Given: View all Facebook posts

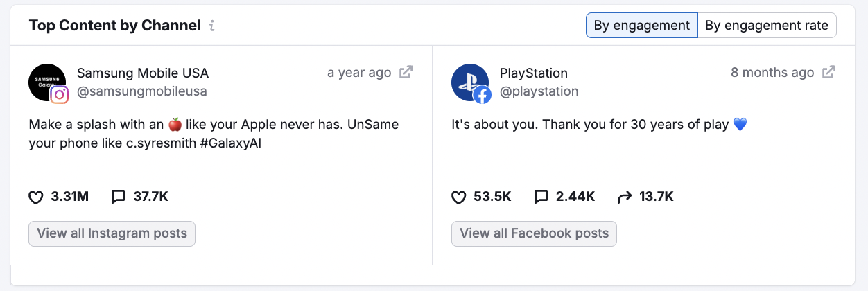Looking at the screenshot, I should [x=534, y=233].
